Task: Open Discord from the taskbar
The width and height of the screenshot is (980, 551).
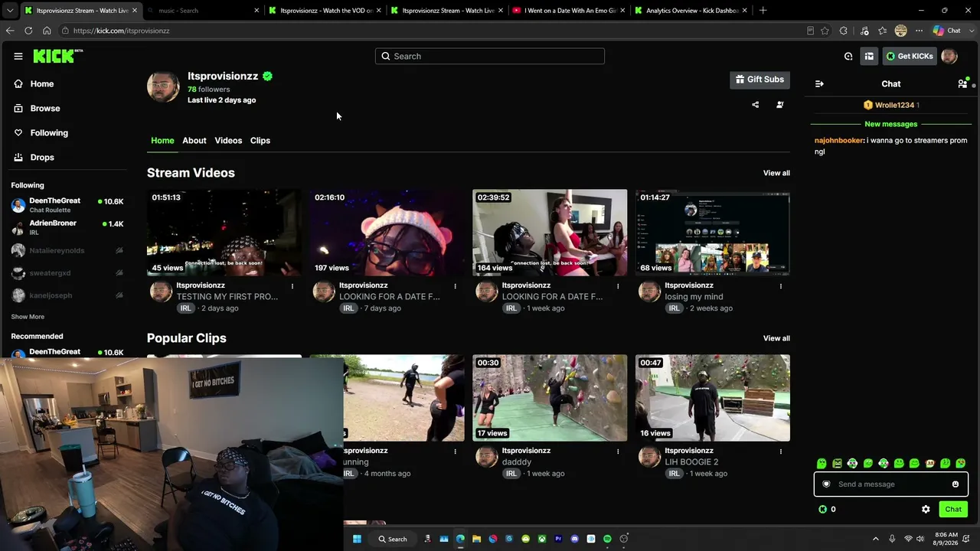Action: coord(575,539)
